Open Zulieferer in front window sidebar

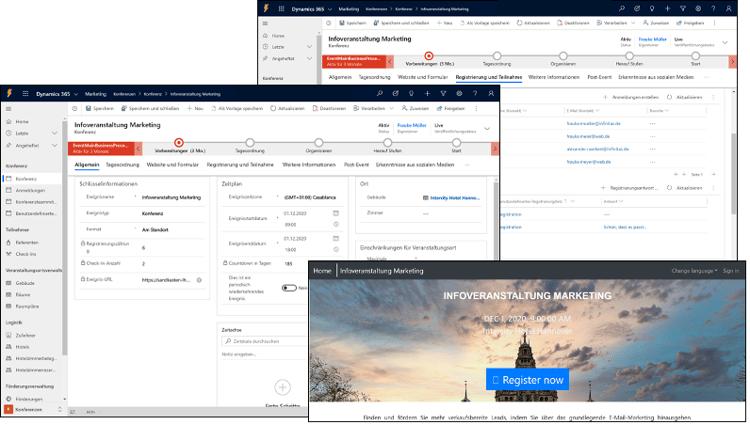[x=25, y=335]
